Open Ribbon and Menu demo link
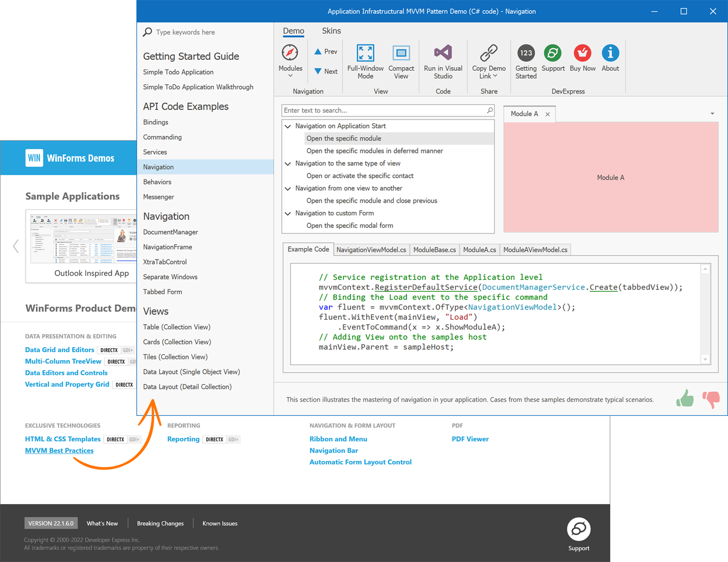728x562 pixels. pos(338,439)
